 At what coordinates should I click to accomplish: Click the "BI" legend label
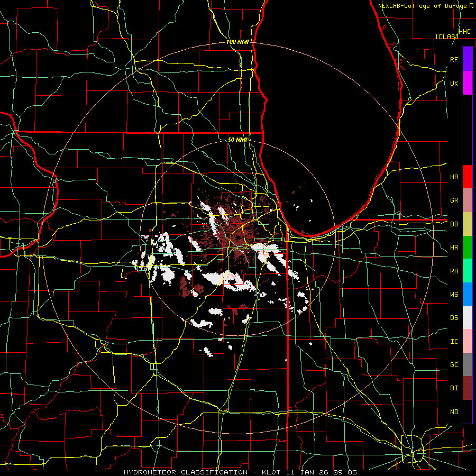(x=454, y=388)
